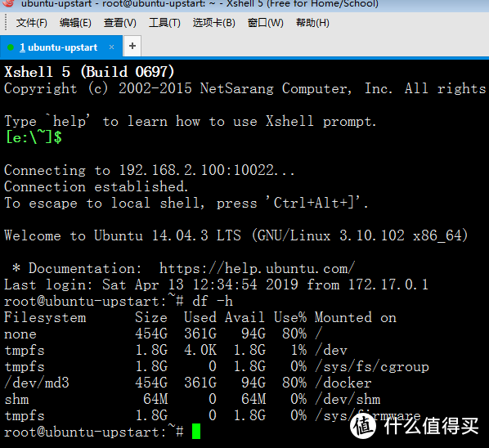This screenshot has width=489, height=448.
Task: Open the 查看(V) menu
Action: point(119,23)
